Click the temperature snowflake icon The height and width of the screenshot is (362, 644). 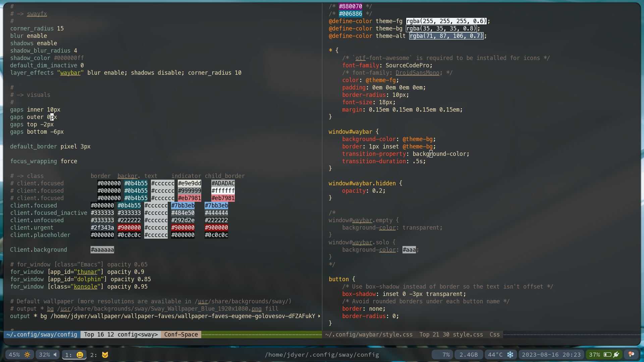pyautogui.click(x=510, y=355)
